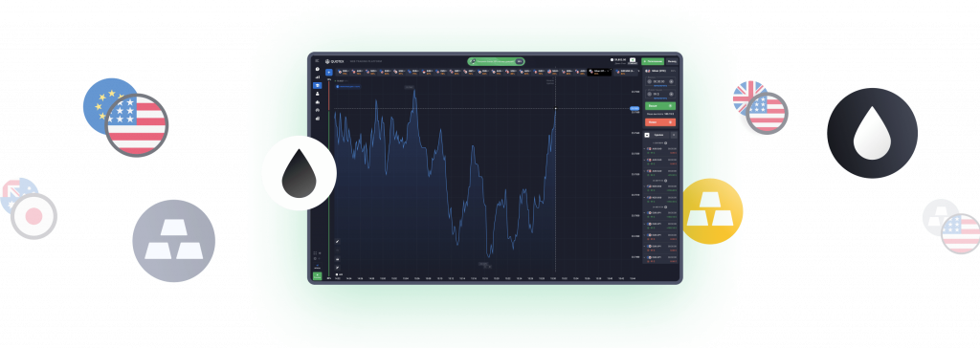Click the investment amount input field
The image size is (980, 348).
tap(660, 95)
